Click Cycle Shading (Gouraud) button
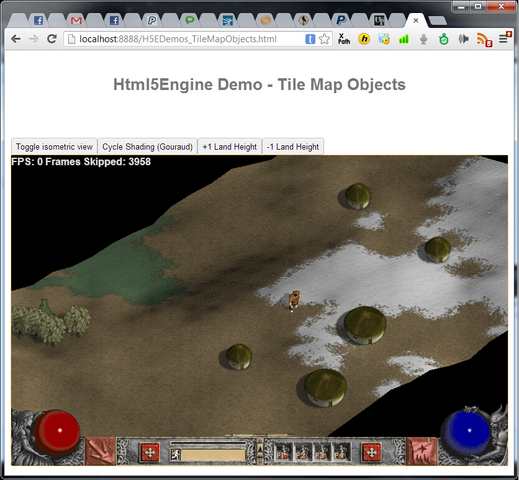This screenshot has height=480, width=519. click(x=147, y=147)
